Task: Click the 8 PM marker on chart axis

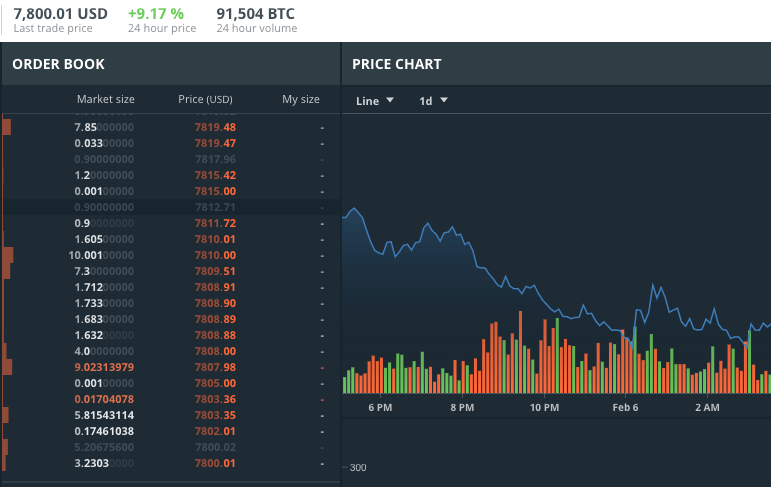Action: [x=461, y=408]
